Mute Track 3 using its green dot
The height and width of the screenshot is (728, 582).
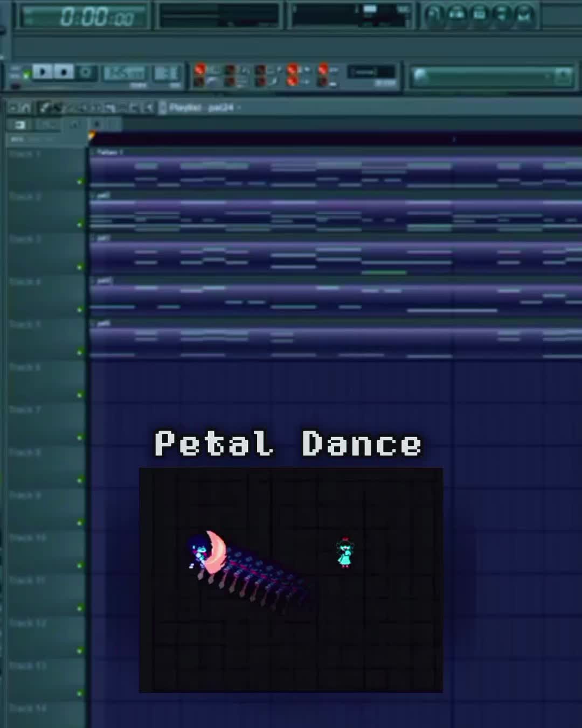[80, 267]
